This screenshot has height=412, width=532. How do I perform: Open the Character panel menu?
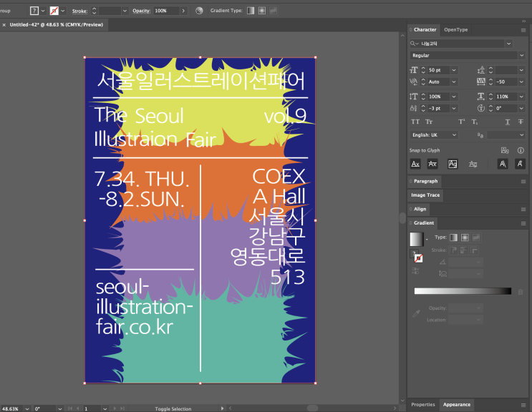[x=523, y=30]
